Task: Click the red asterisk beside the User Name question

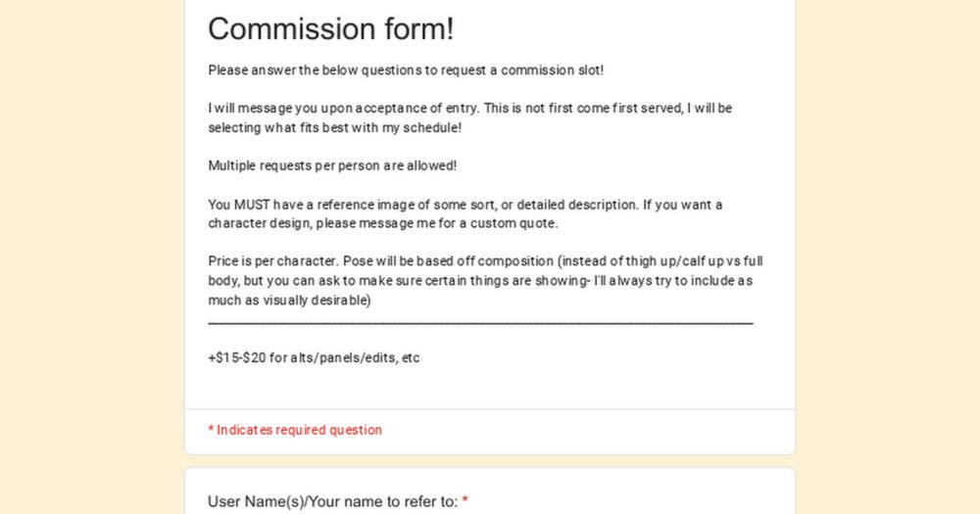Action: coord(465,500)
